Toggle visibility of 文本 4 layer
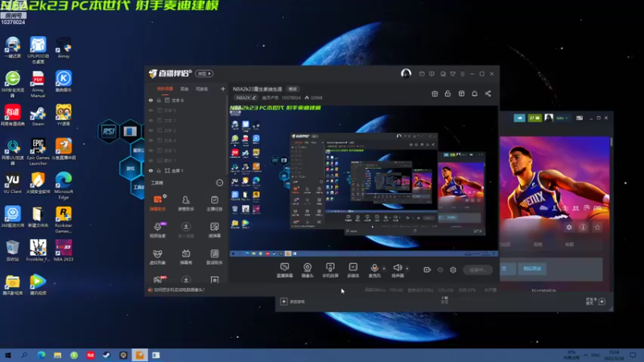This screenshot has width=644, height=362. 151,140
